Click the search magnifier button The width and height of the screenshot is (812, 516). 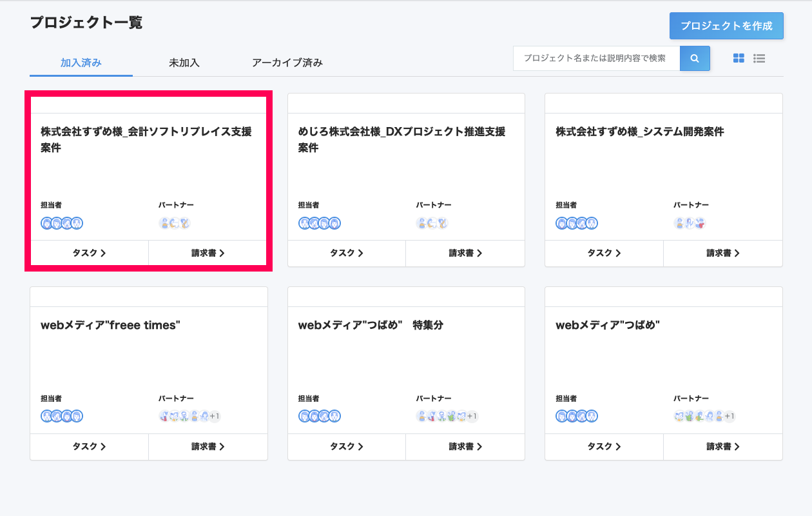point(695,58)
